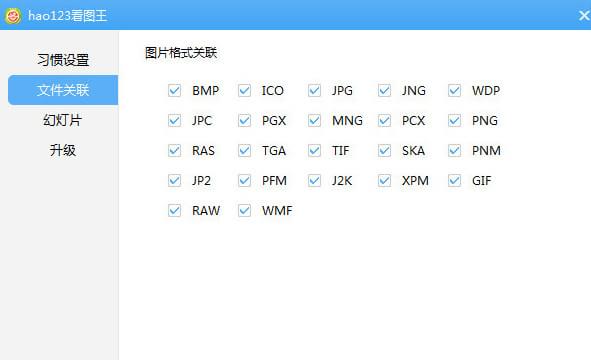Viewport: 591px width, 360px height.
Task: Click the 图片格式关联 section heading
Action: (x=181, y=53)
